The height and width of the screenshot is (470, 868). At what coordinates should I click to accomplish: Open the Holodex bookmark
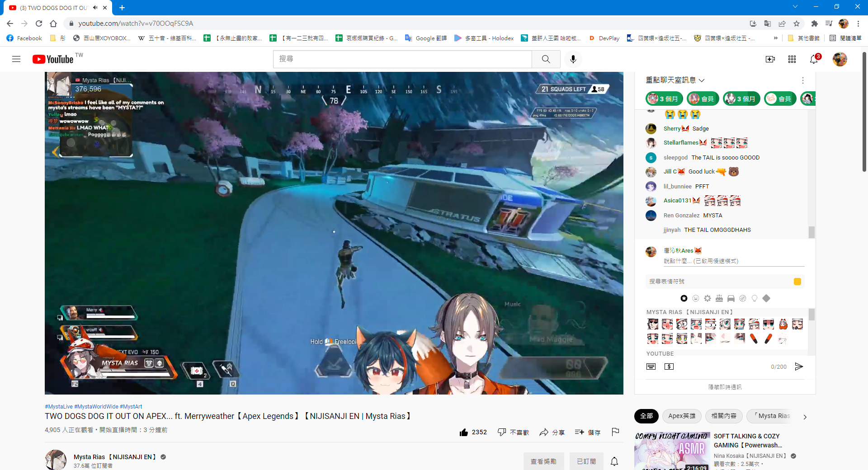484,38
